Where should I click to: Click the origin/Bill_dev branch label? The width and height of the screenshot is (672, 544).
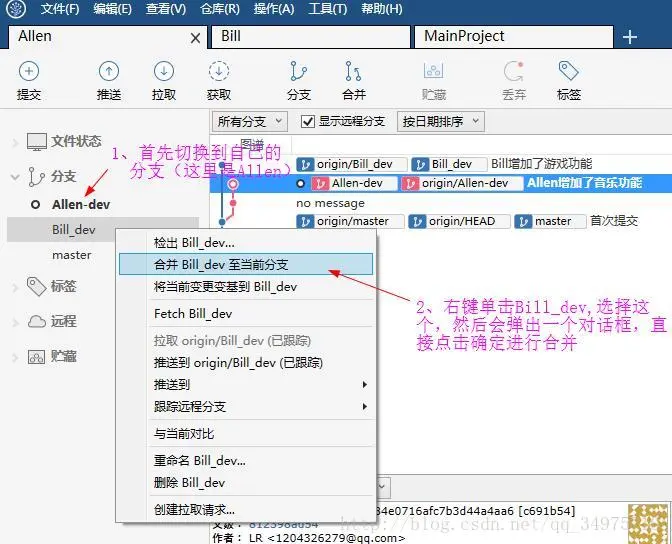pyautogui.click(x=351, y=164)
